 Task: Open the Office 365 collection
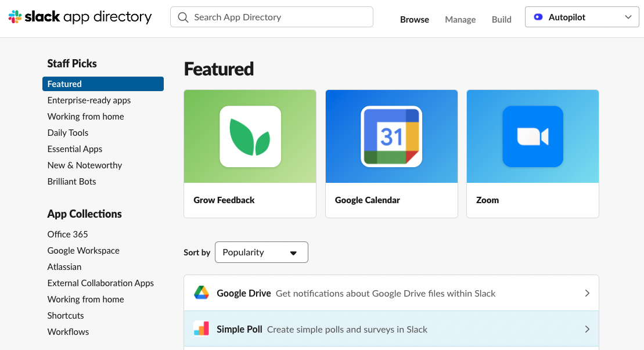(67, 234)
